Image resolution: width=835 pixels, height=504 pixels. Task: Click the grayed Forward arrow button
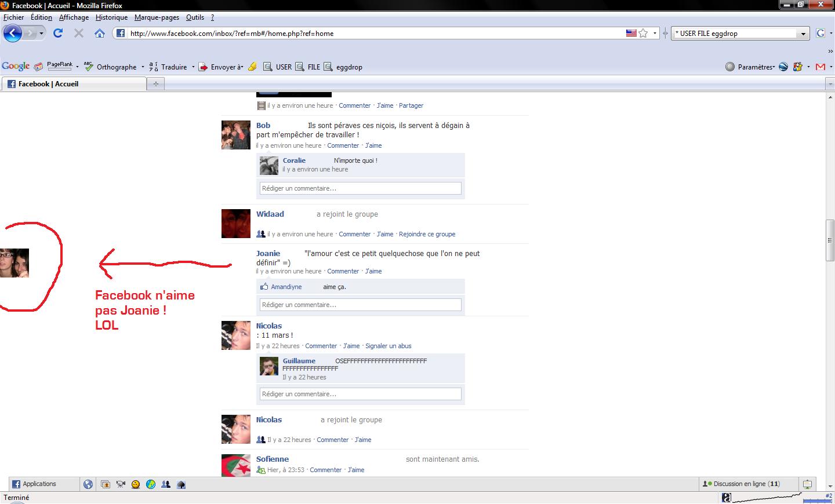pos(30,33)
